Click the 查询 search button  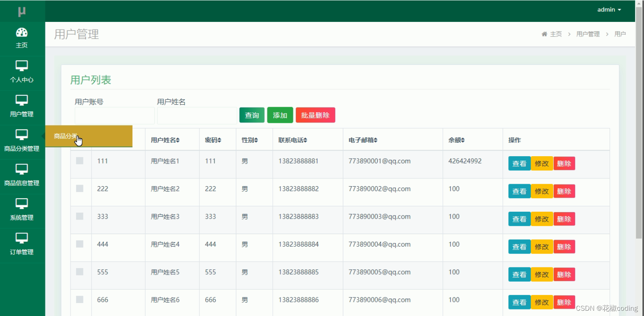coord(252,115)
